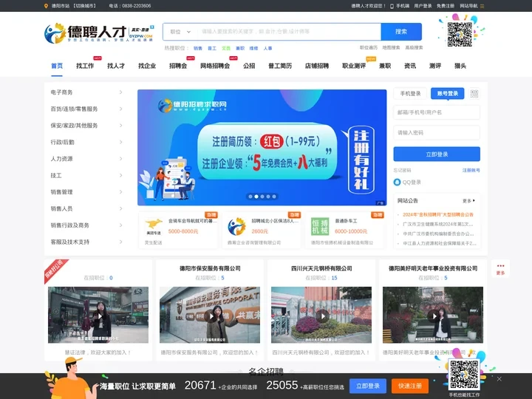Viewport: 532px width, 399px height.
Task: Select the 销售 hot search keyword
Action: [198, 48]
